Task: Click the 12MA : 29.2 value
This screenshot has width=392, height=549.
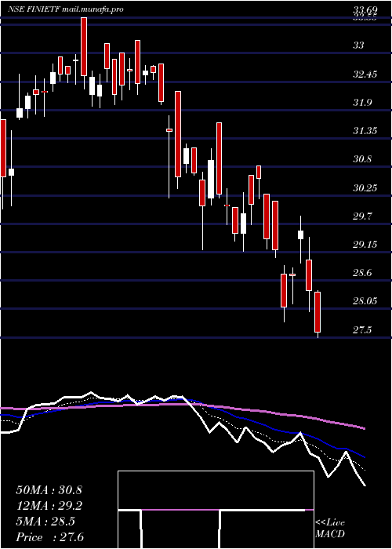Action: [49, 506]
